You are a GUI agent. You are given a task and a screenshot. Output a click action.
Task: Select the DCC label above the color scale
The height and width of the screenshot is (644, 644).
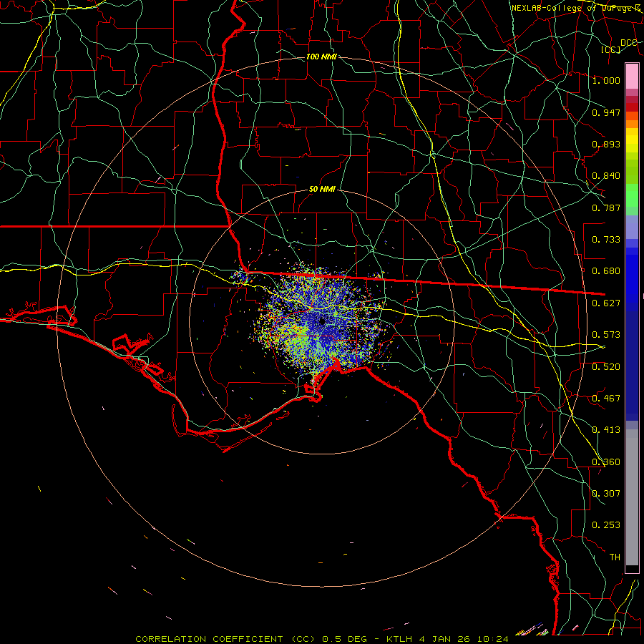click(628, 43)
